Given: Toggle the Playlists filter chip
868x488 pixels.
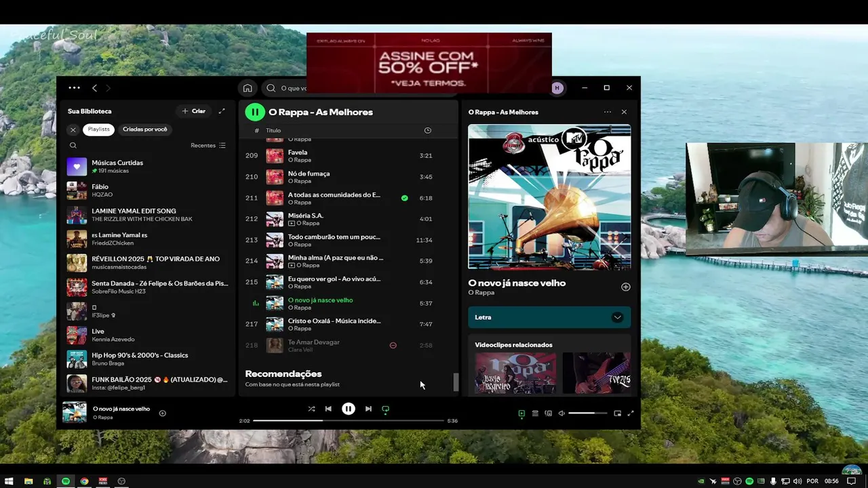Looking at the screenshot, I should click(98, 129).
